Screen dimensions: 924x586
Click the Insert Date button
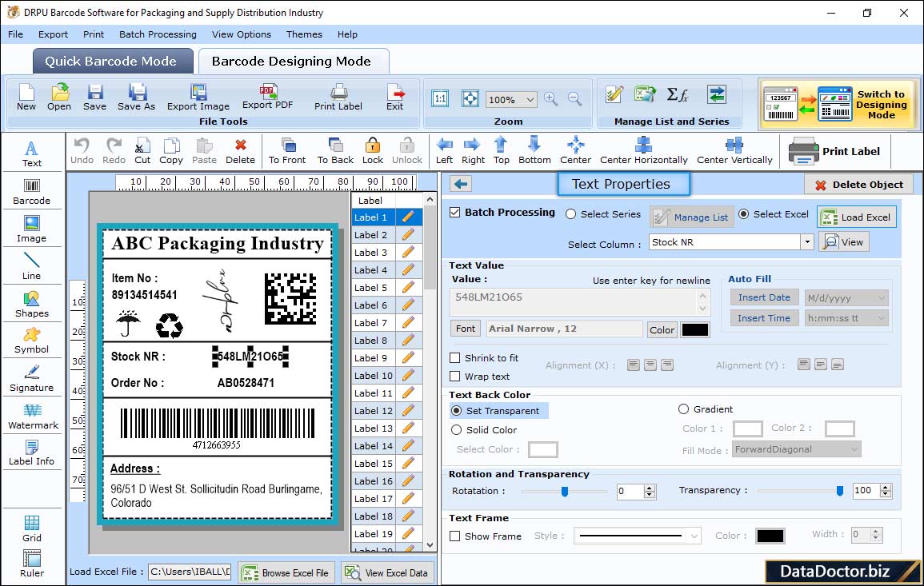pyautogui.click(x=764, y=297)
